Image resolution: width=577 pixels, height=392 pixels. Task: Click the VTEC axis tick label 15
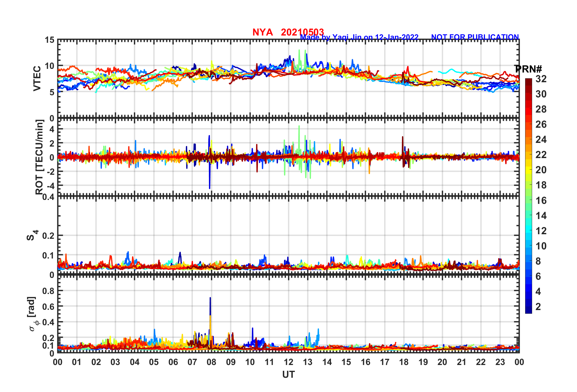(49, 40)
